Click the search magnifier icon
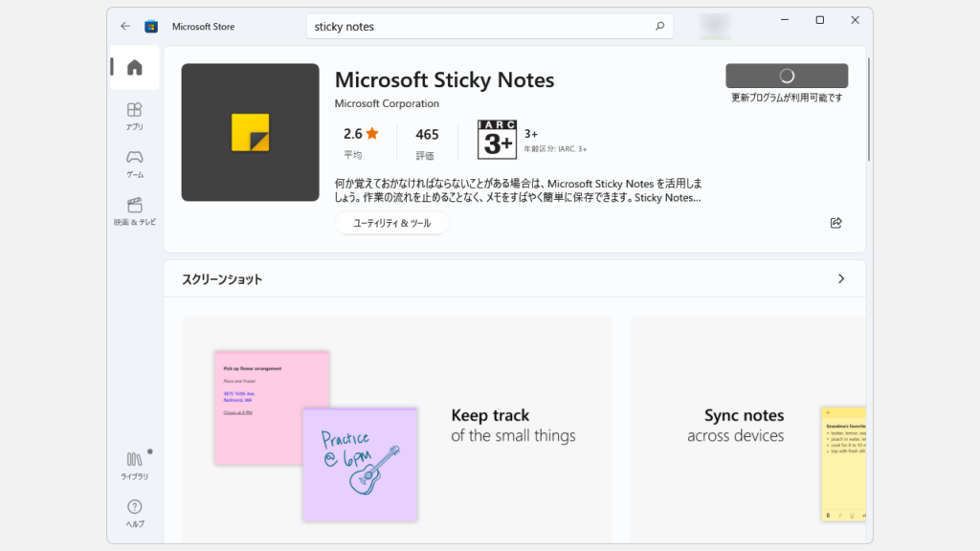This screenshot has height=551, width=980. 659,27
